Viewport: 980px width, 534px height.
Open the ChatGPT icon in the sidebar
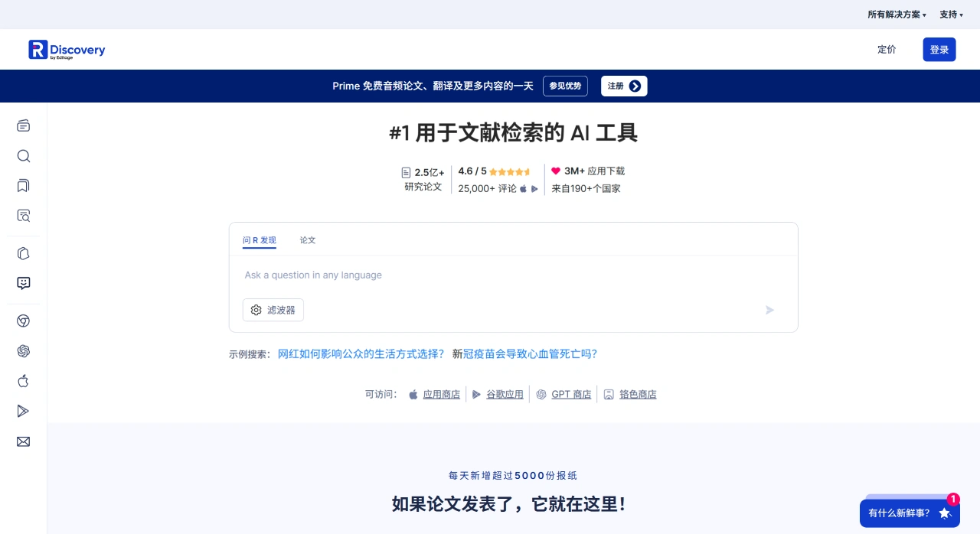(23, 350)
